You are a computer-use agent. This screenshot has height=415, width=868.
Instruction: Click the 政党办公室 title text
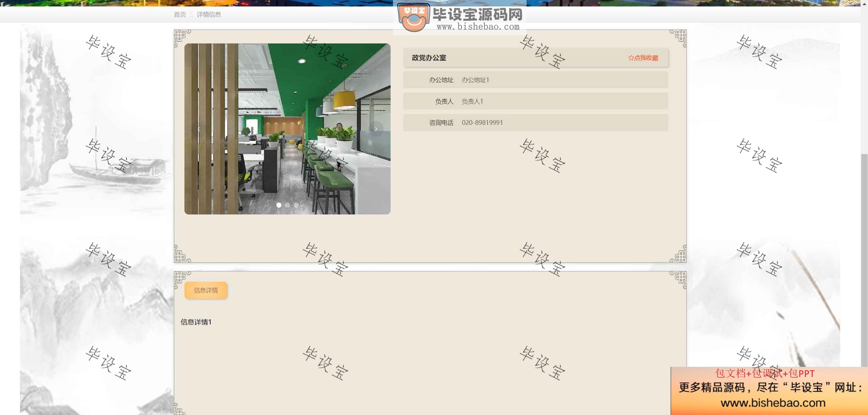pos(429,58)
